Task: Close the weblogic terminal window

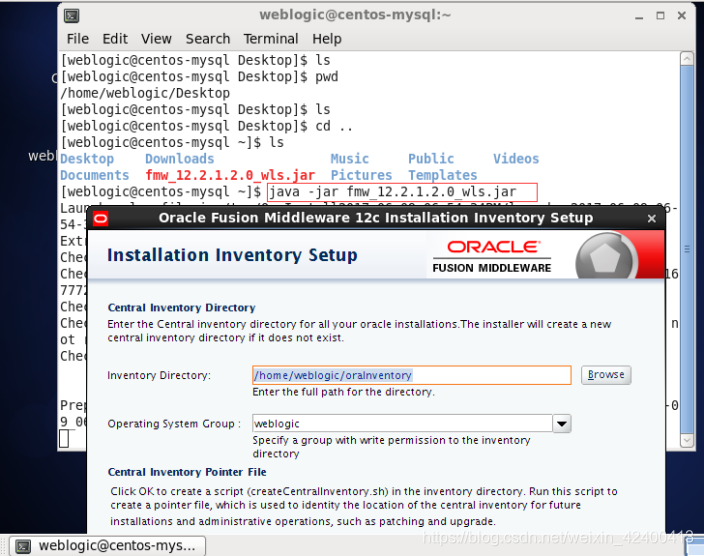Action: point(682,16)
